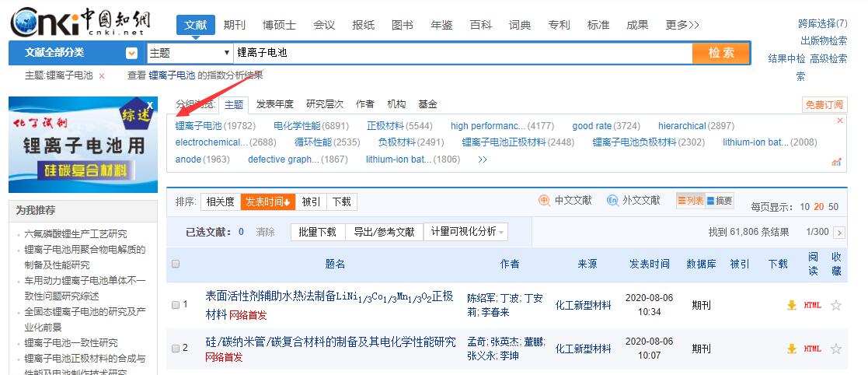
Task: Open the 主题 search field dropdown
Action: tap(190, 53)
